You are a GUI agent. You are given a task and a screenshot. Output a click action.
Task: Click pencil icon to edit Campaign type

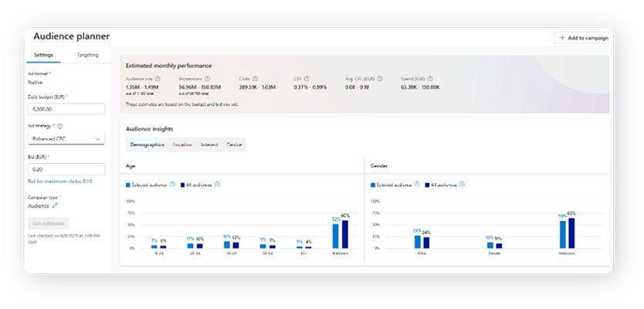[55, 206]
